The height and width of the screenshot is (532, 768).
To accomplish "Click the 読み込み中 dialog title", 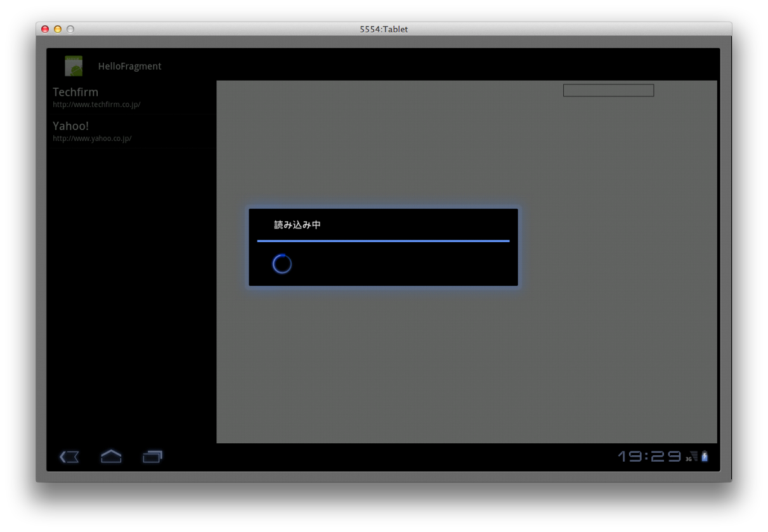I will tap(297, 225).
